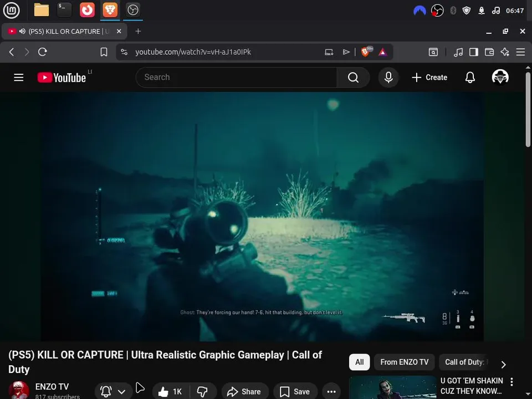Open the Joker suggested video thumbnail
This screenshot has width=532, height=399.
click(x=392, y=387)
